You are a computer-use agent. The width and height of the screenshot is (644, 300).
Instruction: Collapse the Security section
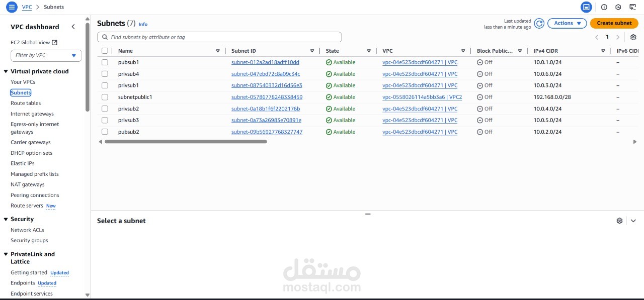6,219
